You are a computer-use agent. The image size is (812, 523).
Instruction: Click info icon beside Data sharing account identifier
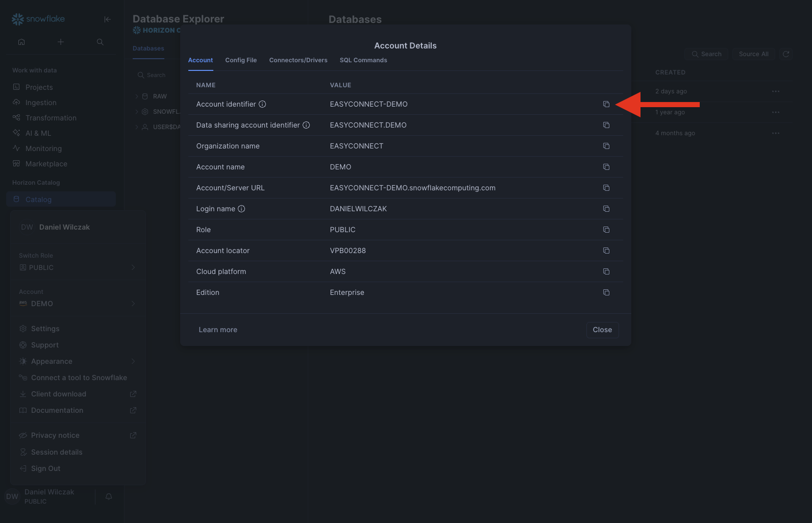pyautogui.click(x=306, y=125)
